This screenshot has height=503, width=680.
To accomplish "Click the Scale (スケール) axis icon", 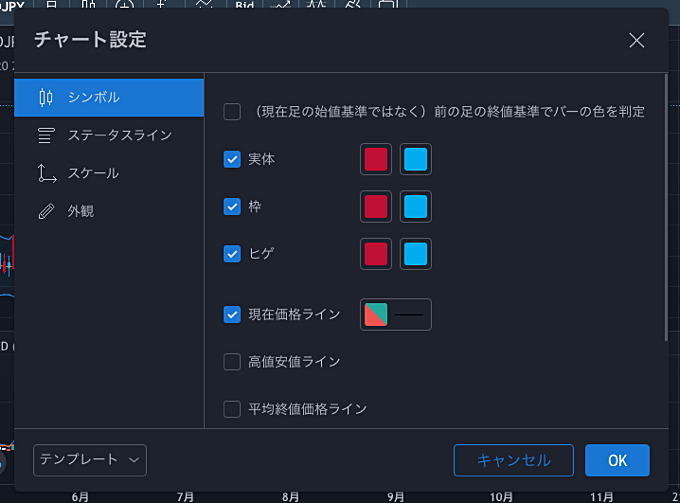I will pos(45,173).
